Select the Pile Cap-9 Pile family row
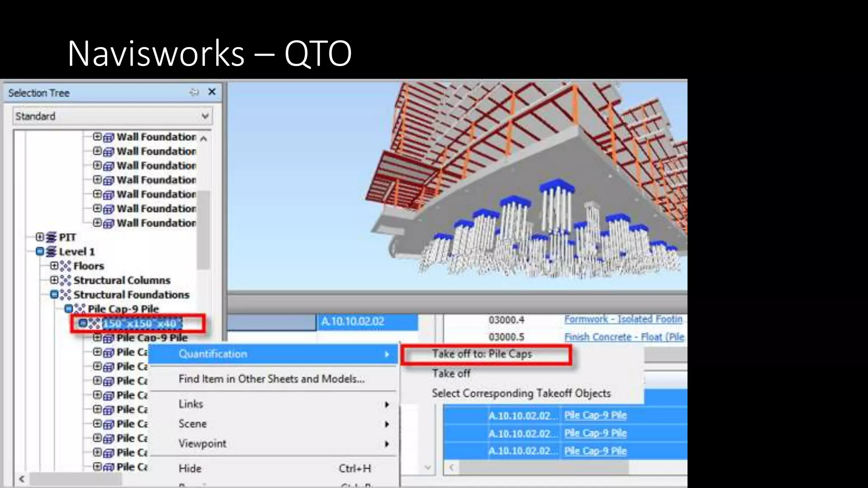Image resolution: width=868 pixels, height=488 pixels. pyautogui.click(x=123, y=309)
